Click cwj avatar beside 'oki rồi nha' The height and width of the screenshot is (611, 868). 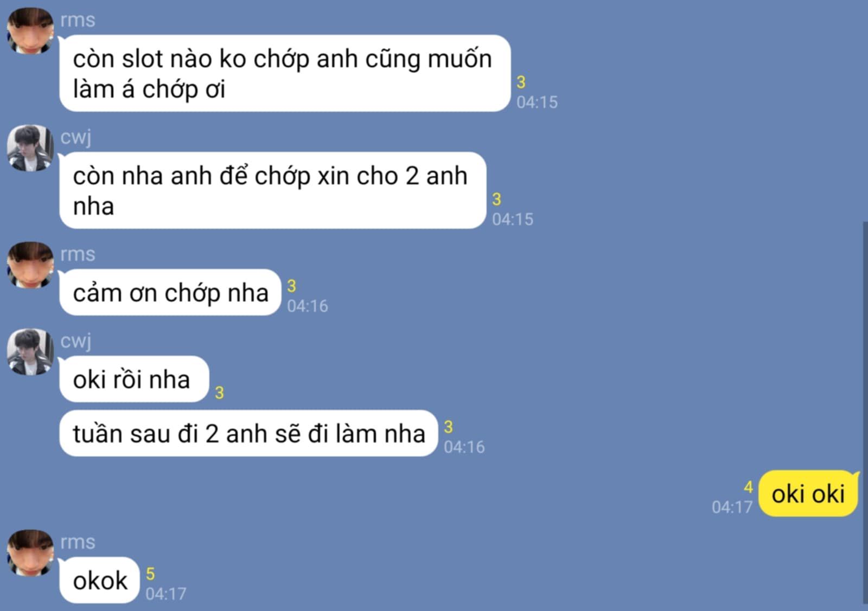30,352
